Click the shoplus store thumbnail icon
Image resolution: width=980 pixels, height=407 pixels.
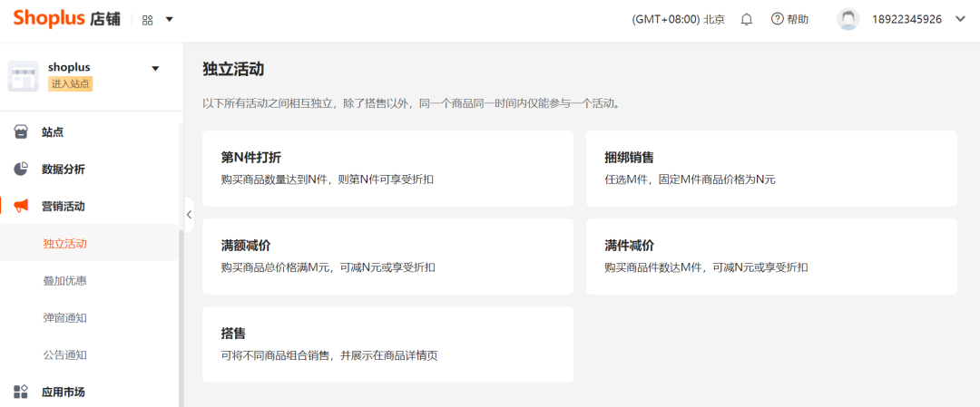(23, 76)
